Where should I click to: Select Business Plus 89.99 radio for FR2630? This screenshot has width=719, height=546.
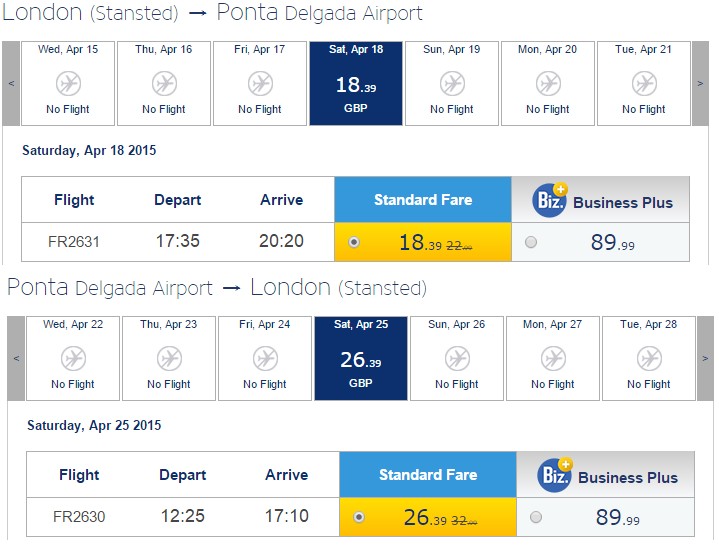pos(536,517)
